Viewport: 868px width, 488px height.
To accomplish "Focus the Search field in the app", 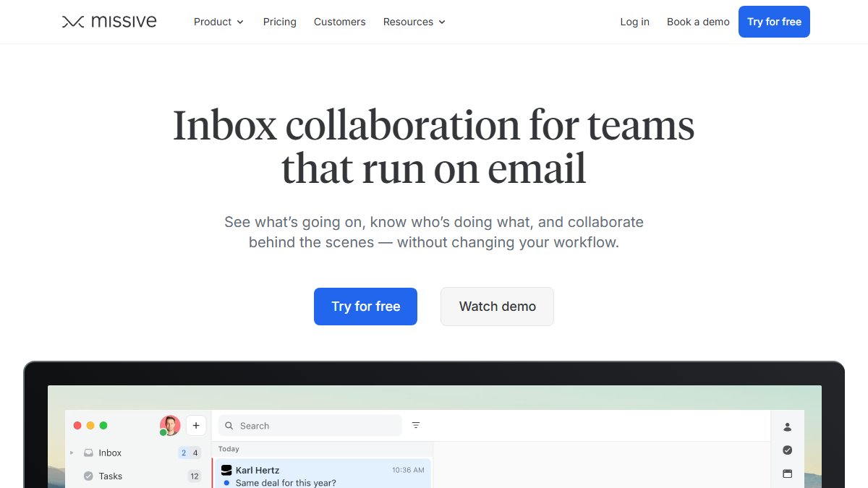I will tap(310, 426).
